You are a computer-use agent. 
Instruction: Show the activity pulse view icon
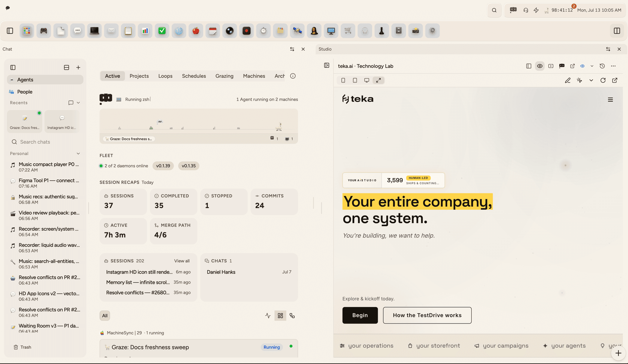[268, 316]
